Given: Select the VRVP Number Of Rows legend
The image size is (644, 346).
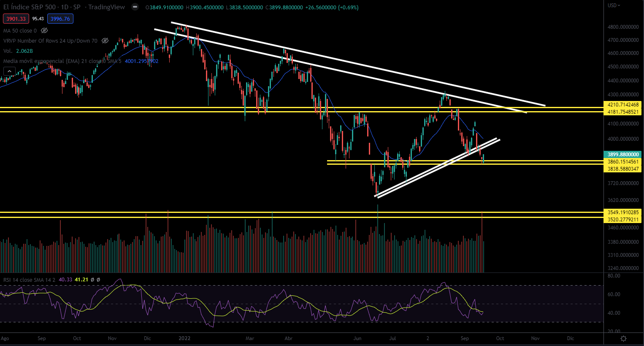Looking at the screenshot, I should 50,41.
